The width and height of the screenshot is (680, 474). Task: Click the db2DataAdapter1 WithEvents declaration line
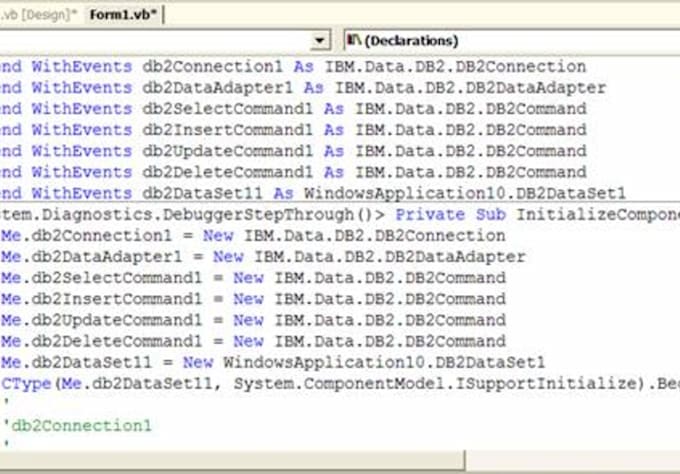(x=303, y=88)
